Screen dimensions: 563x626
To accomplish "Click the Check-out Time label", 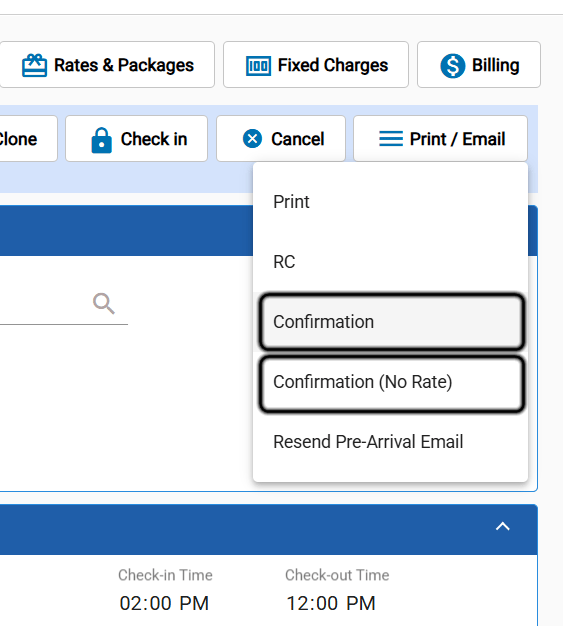I will tap(337, 575).
